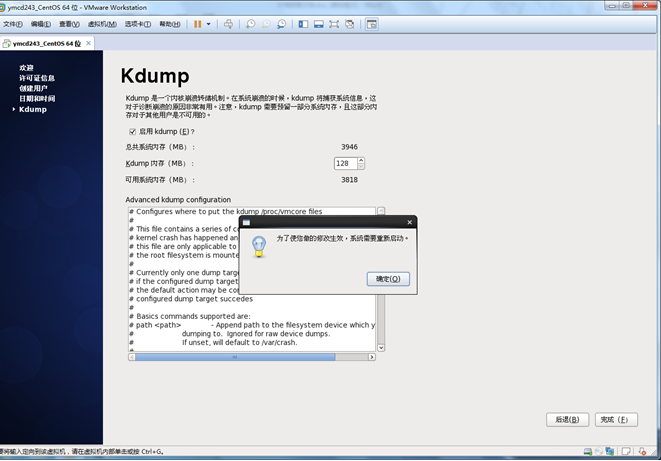The height and width of the screenshot is (461, 661).
Task: Switch to Unity mode icon
Action: pos(349,24)
